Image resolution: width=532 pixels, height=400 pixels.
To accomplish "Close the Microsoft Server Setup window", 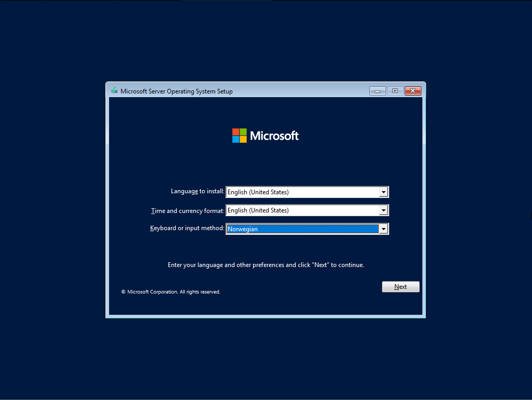I will (x=413, y=91).
